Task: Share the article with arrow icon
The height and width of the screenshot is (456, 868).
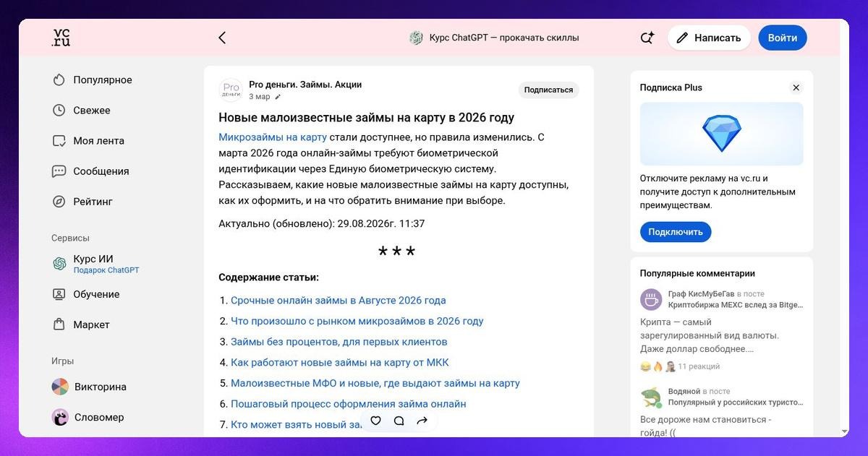Action: click(422, 421)
